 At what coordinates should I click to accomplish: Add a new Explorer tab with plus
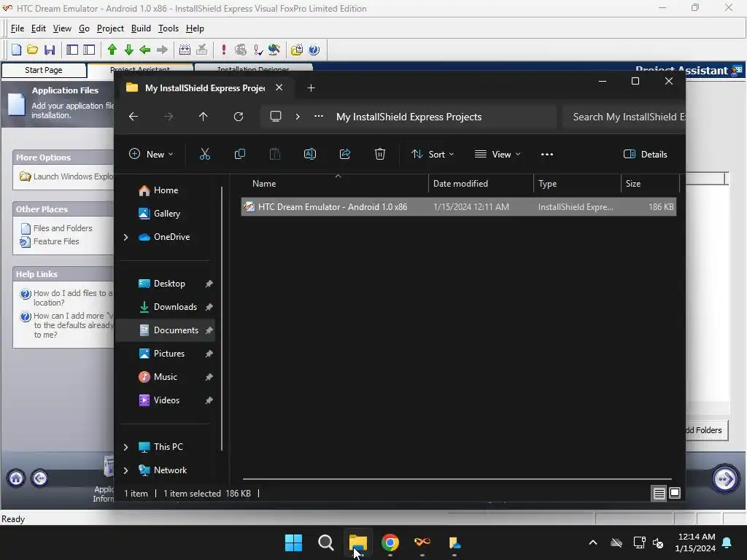tap(311, 87)
